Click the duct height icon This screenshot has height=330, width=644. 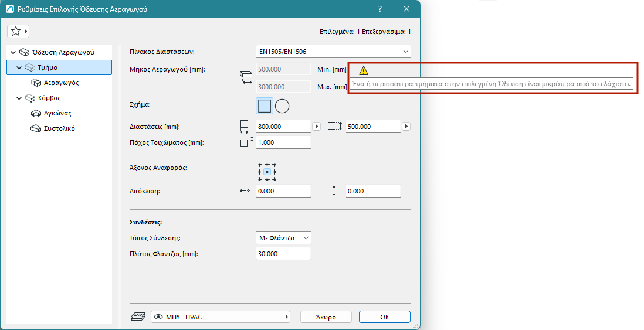click(x=335, y=127)
